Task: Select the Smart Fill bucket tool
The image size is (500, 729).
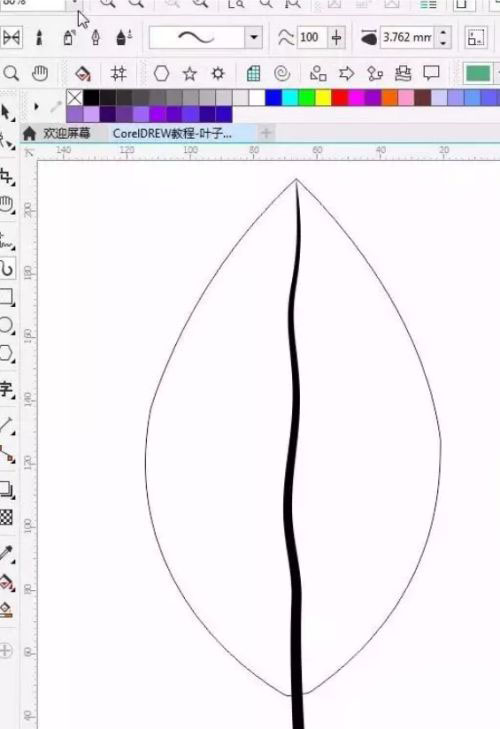Action: coord(83,73)
